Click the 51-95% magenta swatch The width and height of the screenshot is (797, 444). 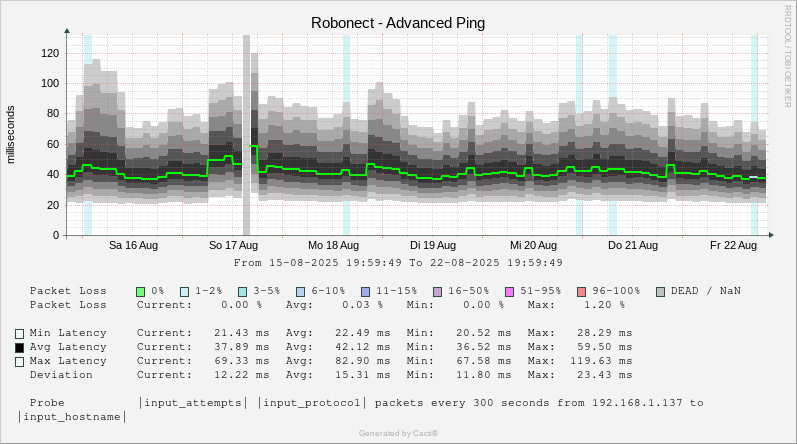[x=509, y=292]
